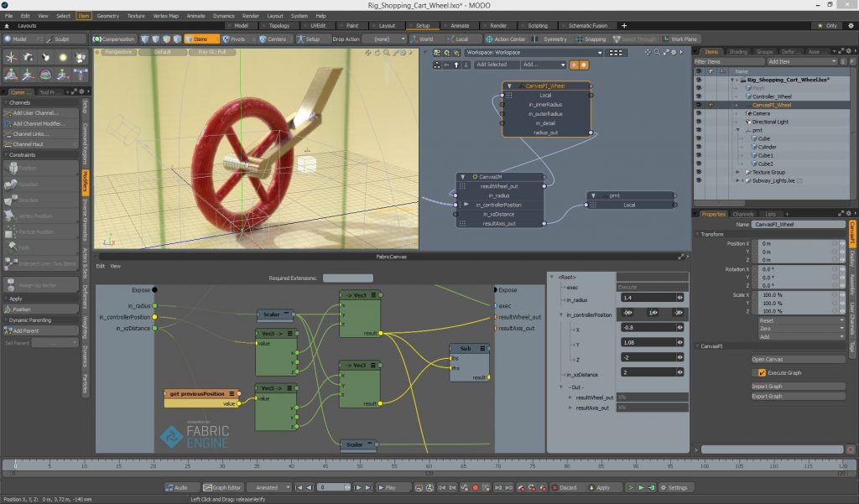Viewport: 859px width, 504px height.
Task: Open the Render menu
Action: click(x=250, y=16)
